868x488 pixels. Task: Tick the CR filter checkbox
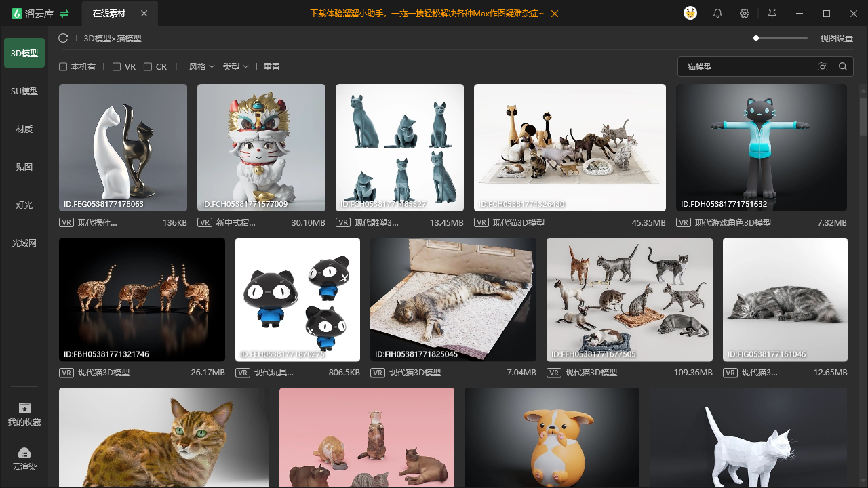[148, 66]
